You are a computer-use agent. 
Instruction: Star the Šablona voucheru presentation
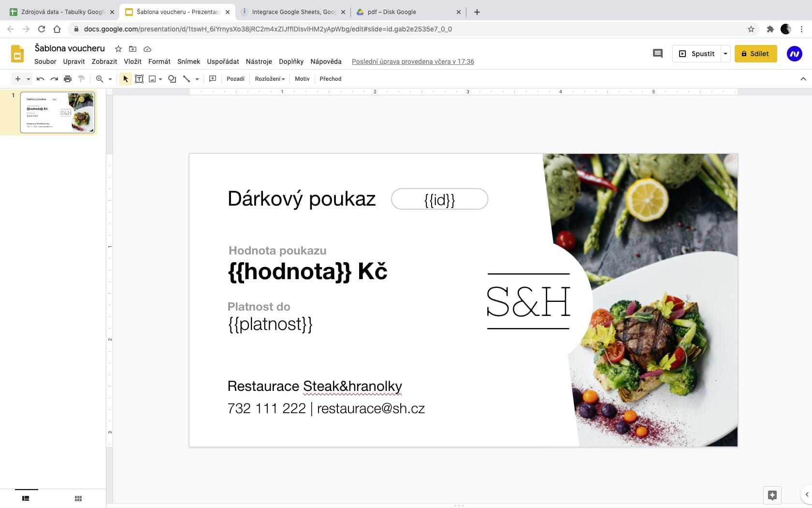click(x=118, y=49)
